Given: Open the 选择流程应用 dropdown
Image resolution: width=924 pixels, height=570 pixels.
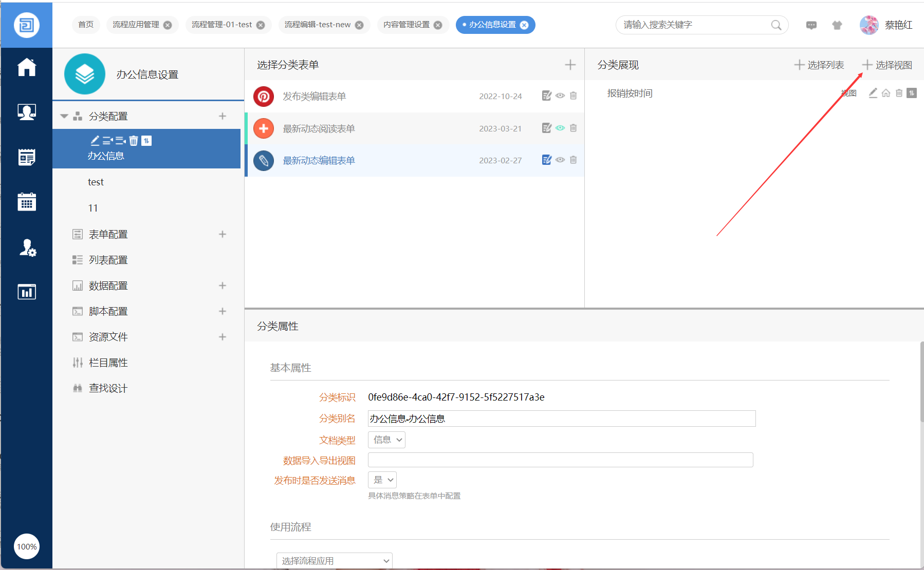Looking at the screenshot, I should pyautogui.click(x=335, y=560).
